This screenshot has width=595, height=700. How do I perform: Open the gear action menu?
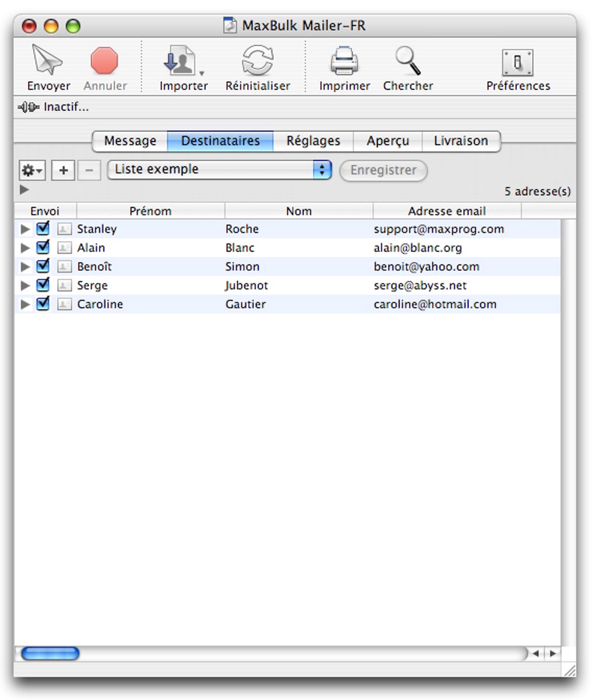[x=32, y=170]
